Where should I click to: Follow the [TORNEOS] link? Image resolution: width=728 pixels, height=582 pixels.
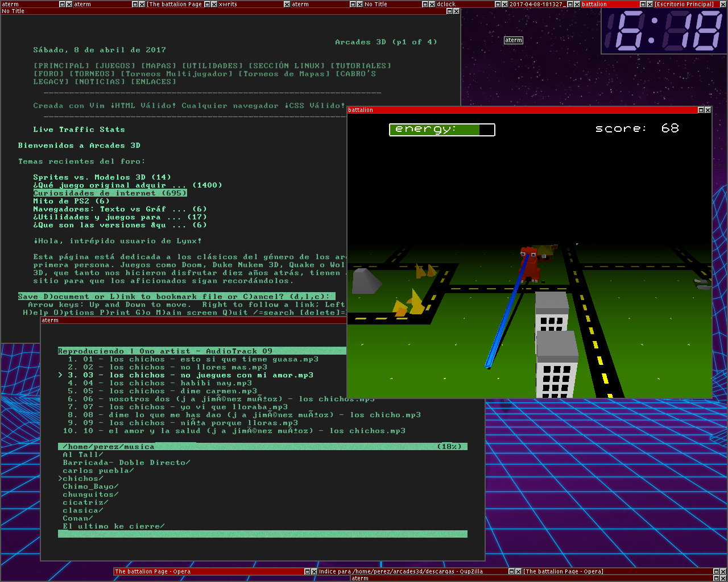[92, 74]
